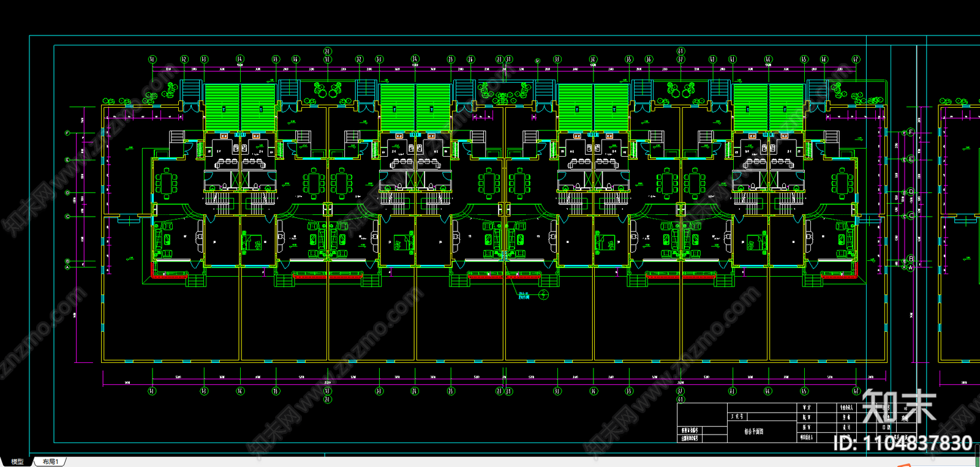980x467 pixels.
Task: Switch to the 模型 model tab
Action: [x=17, y=461]
